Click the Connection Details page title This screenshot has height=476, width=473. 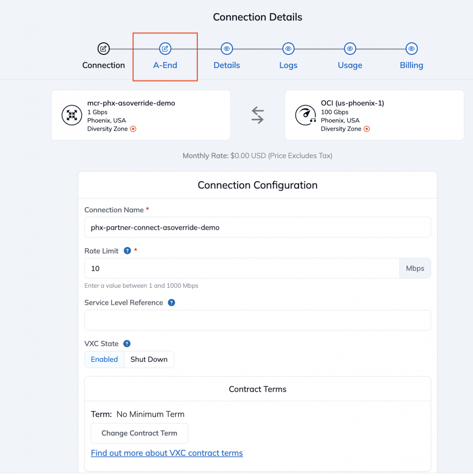pyautogui.click(x=258, y=17)
